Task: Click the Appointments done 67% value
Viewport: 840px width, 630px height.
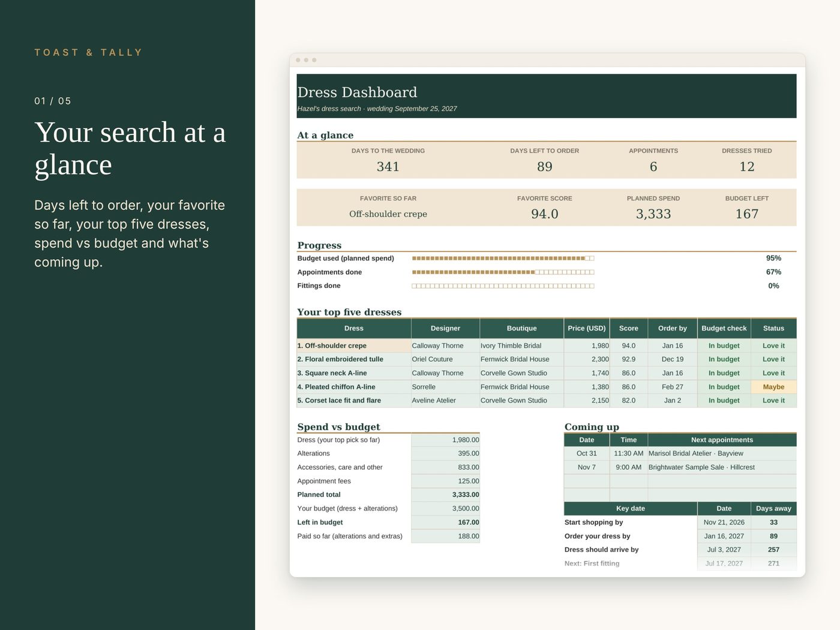Action: (773, 272)
